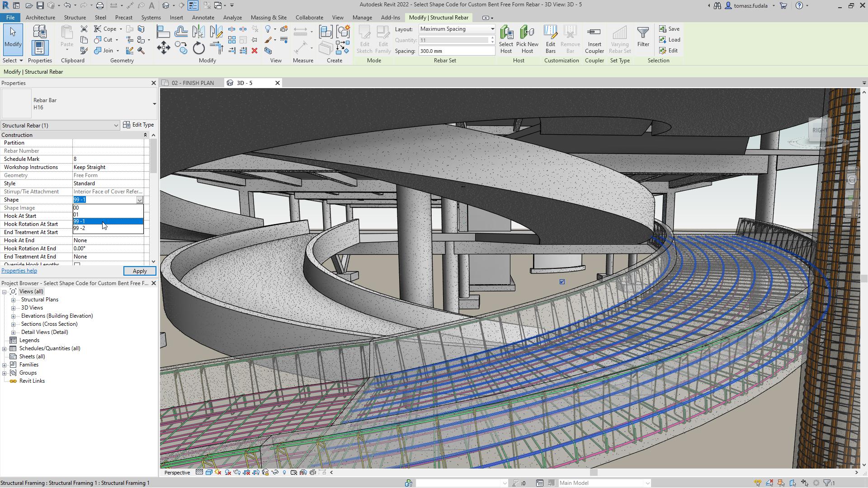Select the Quantity input field value
This screenshot has width=868, height=488.
454,40
